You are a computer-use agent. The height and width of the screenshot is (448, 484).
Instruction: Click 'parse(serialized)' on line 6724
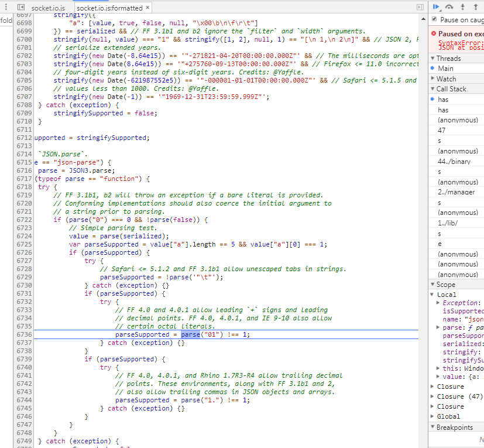pos(132,236)
